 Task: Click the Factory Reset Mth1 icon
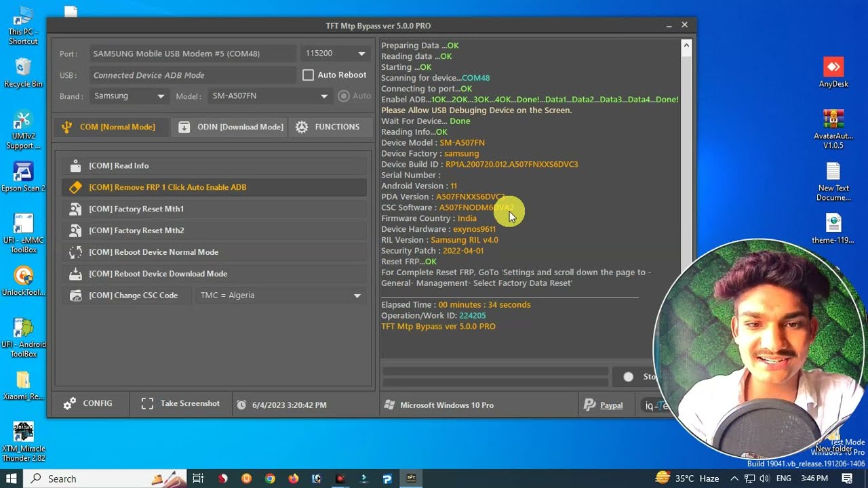(x=76, y=209)
